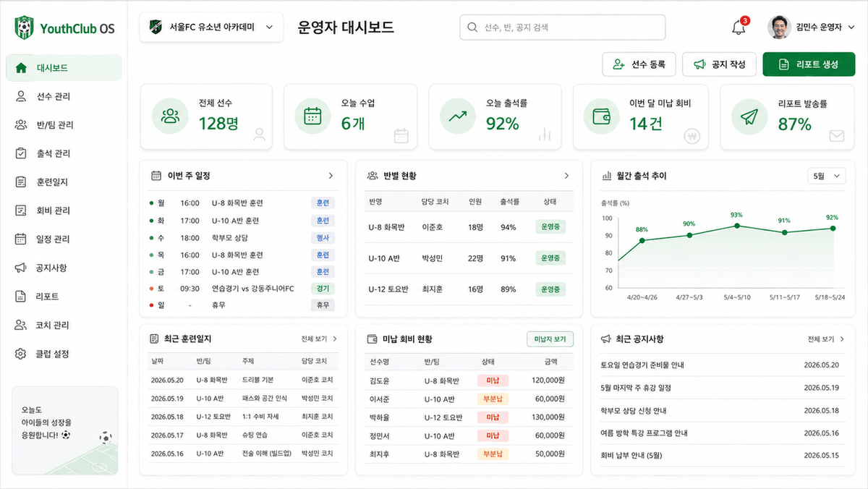The height and width of the screenshot is (489, 868).
Task: Click the magnifier icon in the search box
Action: [472, 27]
